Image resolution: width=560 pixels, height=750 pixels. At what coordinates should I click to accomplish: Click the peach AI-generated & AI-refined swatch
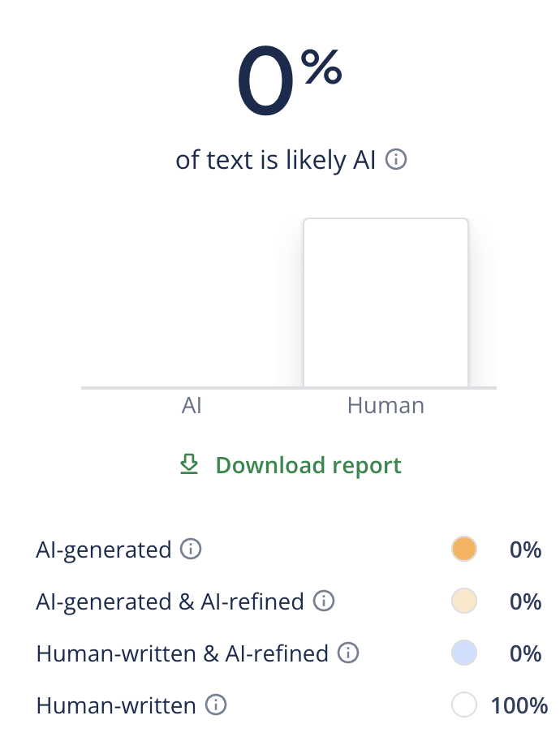463,601
